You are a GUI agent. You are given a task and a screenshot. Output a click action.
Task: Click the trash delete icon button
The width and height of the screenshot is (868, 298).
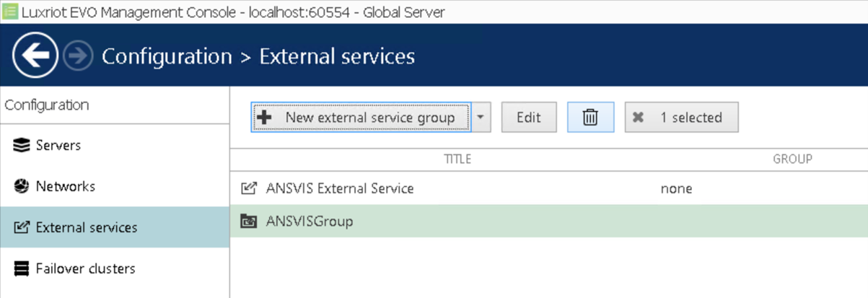click(x=590, y=117)
